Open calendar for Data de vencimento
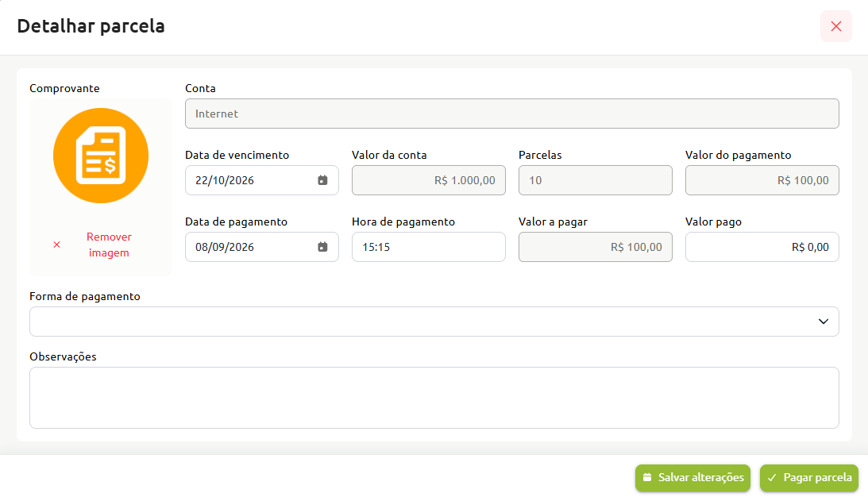This screenshot has width=868, height=497. pyautogui.click(x=322, y=180)
